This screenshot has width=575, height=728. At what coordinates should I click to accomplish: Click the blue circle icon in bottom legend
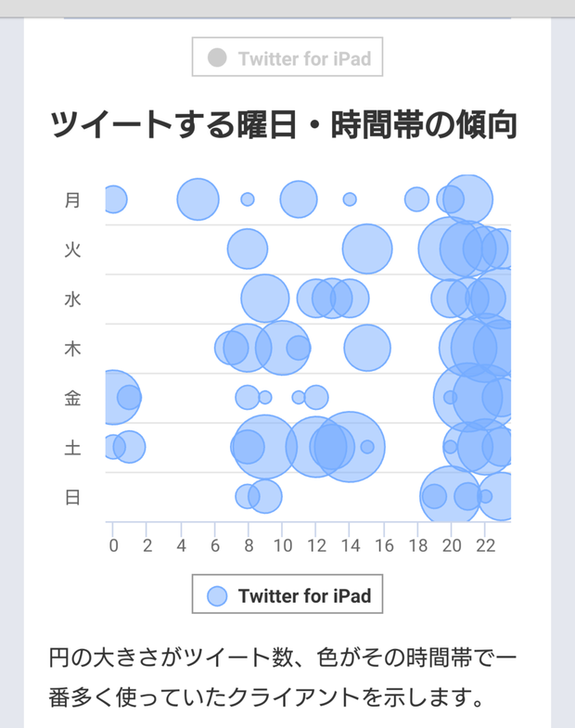pyautogui.click(x=217, y=596)
